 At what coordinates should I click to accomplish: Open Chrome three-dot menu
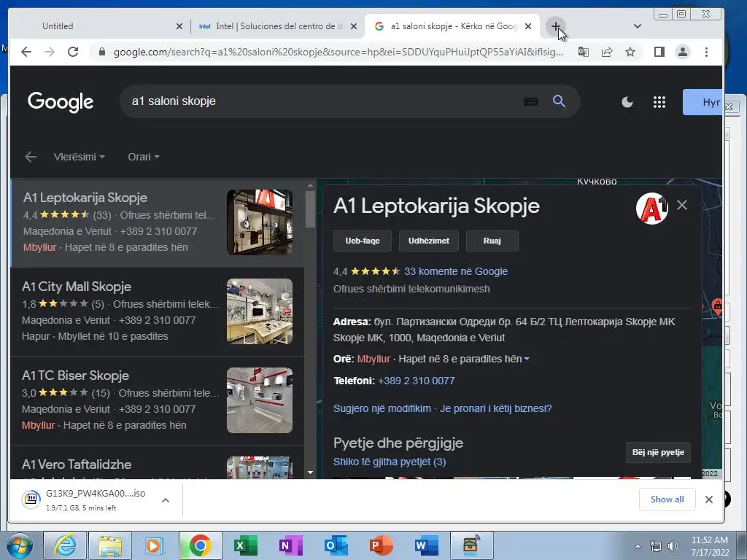[706, 52]
